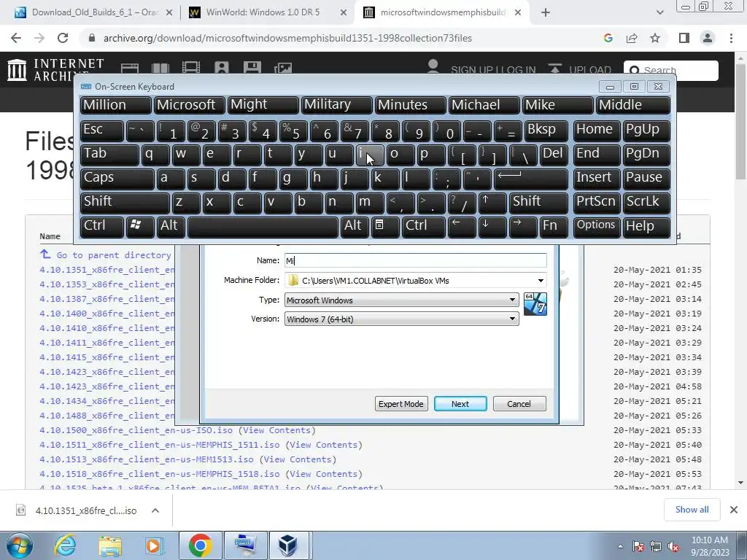Screen dimensions: 747x560
Task: Click the Internet Archive search box
Action: (671, 71)
